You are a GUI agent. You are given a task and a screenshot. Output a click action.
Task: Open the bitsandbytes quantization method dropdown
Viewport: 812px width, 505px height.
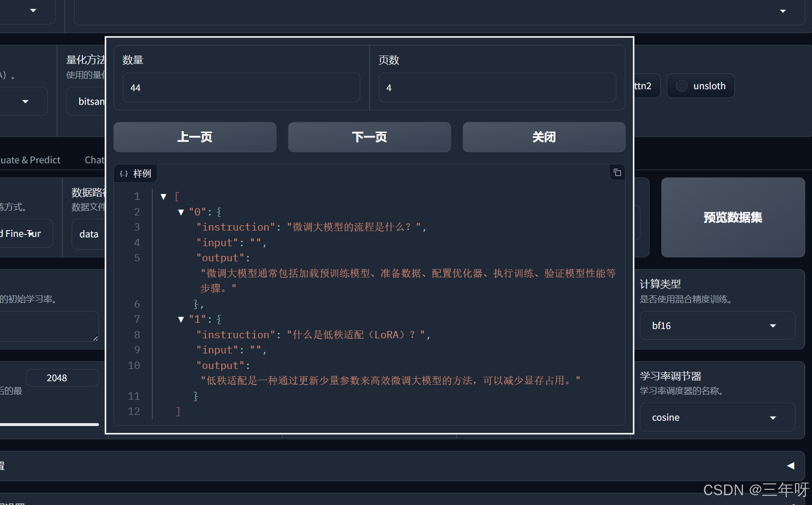tap(86, 101)
